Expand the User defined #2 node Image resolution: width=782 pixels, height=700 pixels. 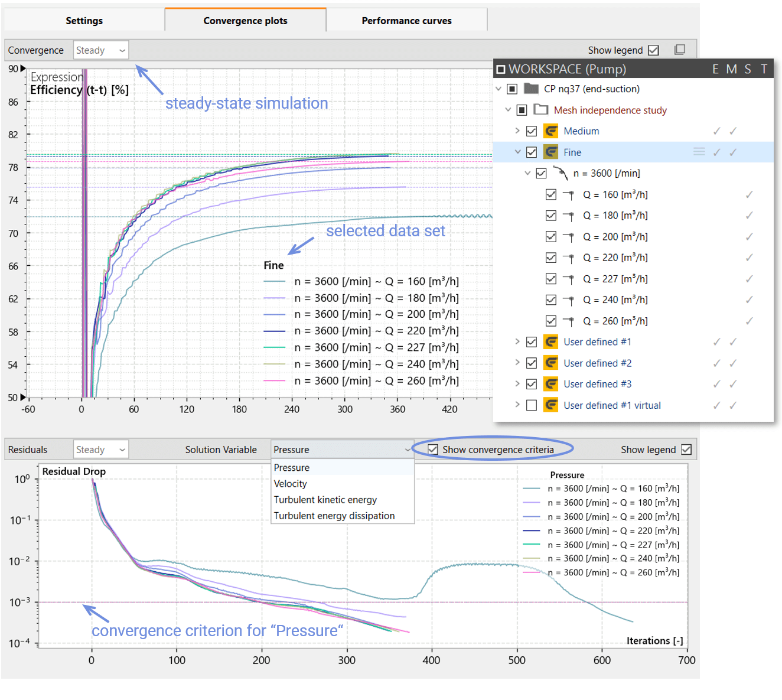point(517,363)
